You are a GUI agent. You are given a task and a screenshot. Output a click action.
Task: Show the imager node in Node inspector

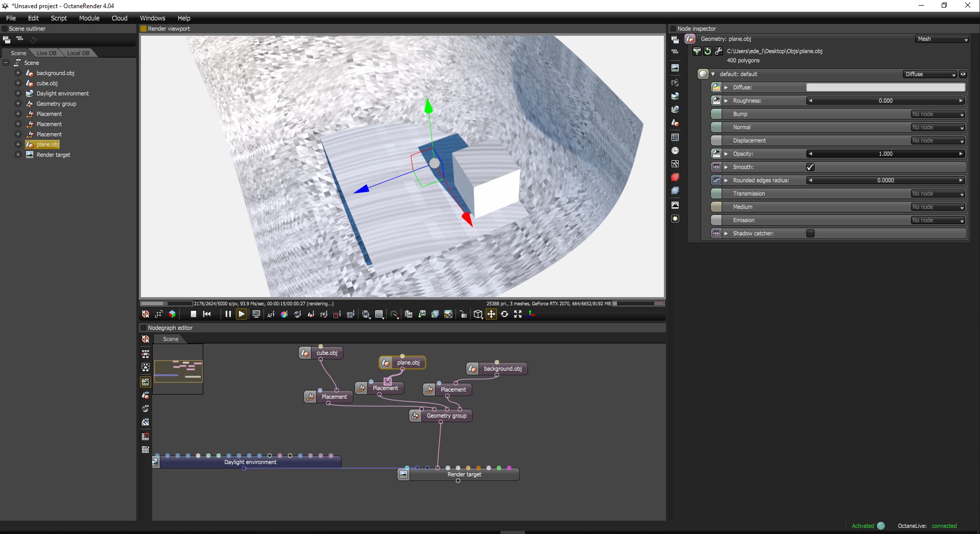[x=675, y=205]
